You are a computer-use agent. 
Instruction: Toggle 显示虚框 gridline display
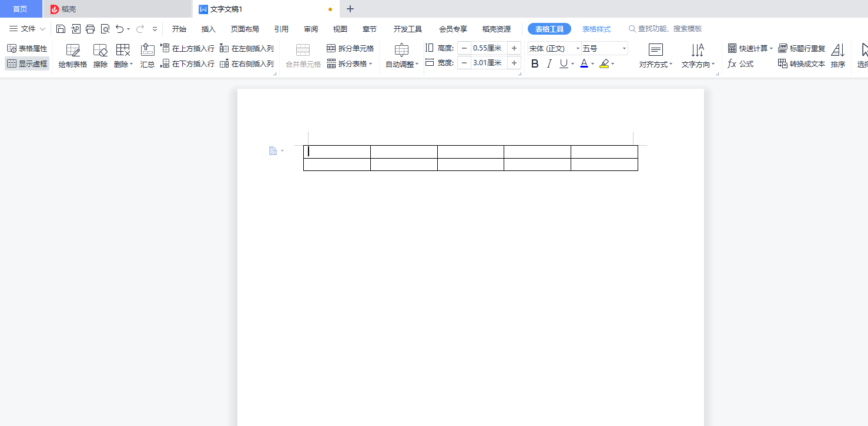coord(26,63)
